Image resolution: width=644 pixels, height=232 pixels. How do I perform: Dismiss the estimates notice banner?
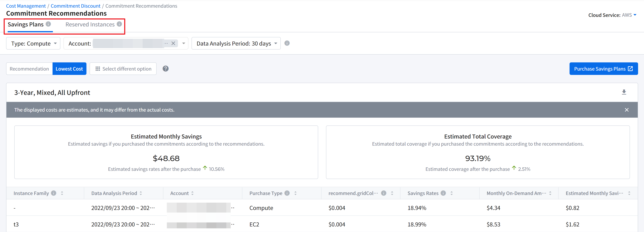(626, 110)
